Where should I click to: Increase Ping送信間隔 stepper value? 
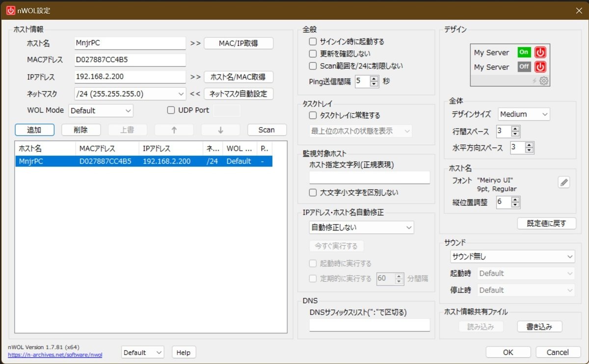click(375, 78)
